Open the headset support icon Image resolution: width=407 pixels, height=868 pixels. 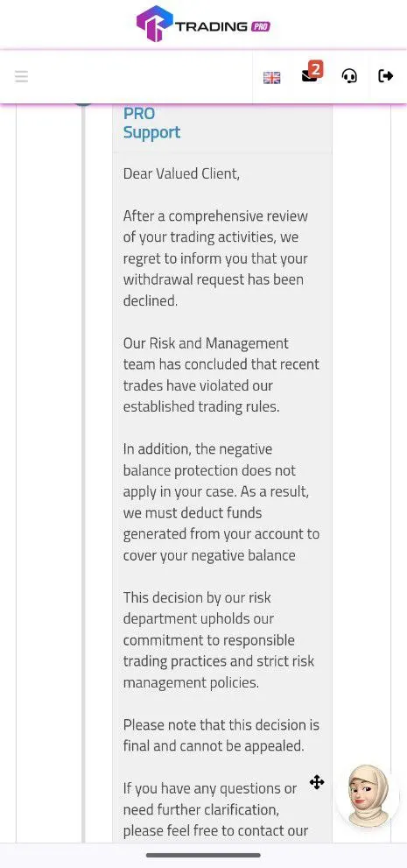(x=349, y=76)
